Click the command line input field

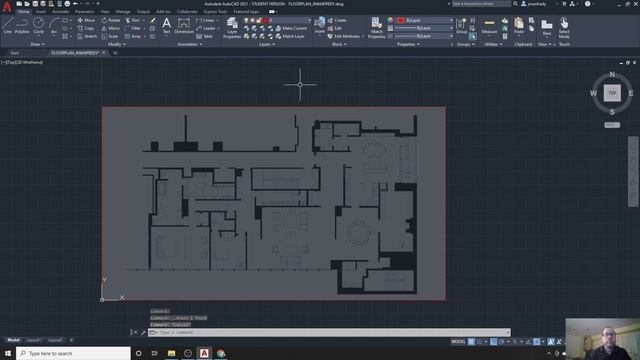pos(329,332)
